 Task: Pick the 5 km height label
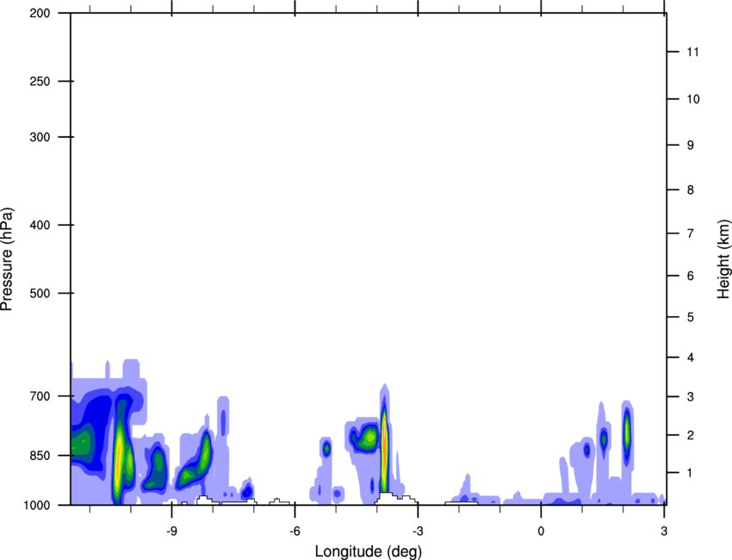[691, 318]
